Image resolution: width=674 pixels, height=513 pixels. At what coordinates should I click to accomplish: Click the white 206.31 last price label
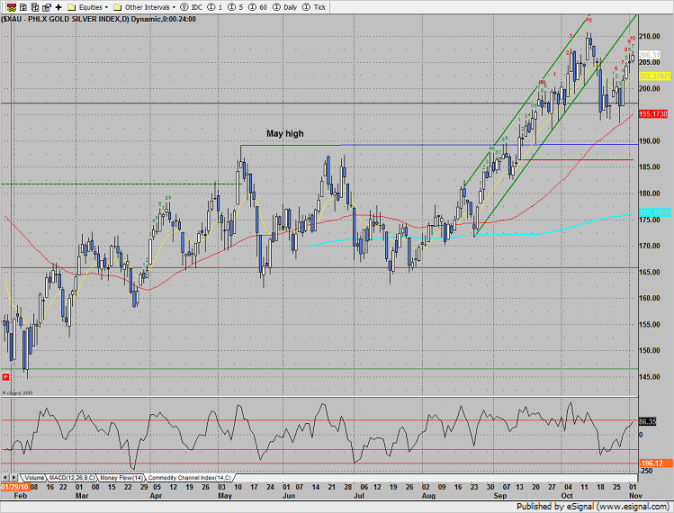(x=649, y=55)
